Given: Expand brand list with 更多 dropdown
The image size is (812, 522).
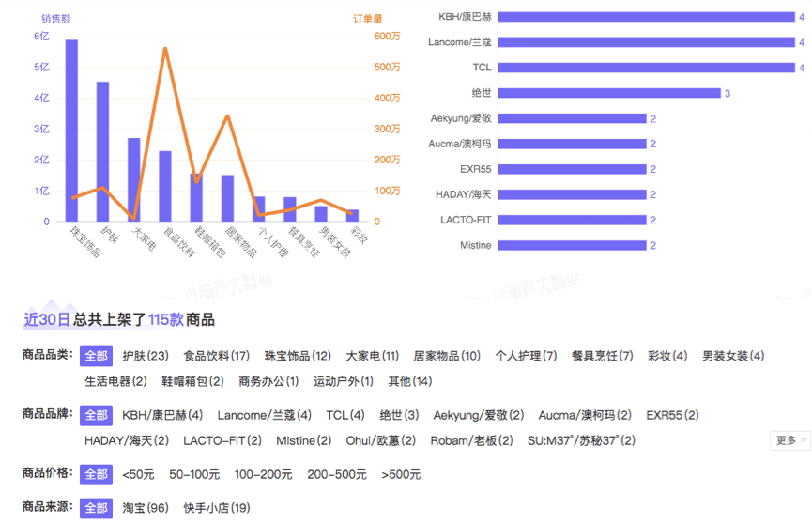Looking at the screenshot, I should tap(790, 440).
